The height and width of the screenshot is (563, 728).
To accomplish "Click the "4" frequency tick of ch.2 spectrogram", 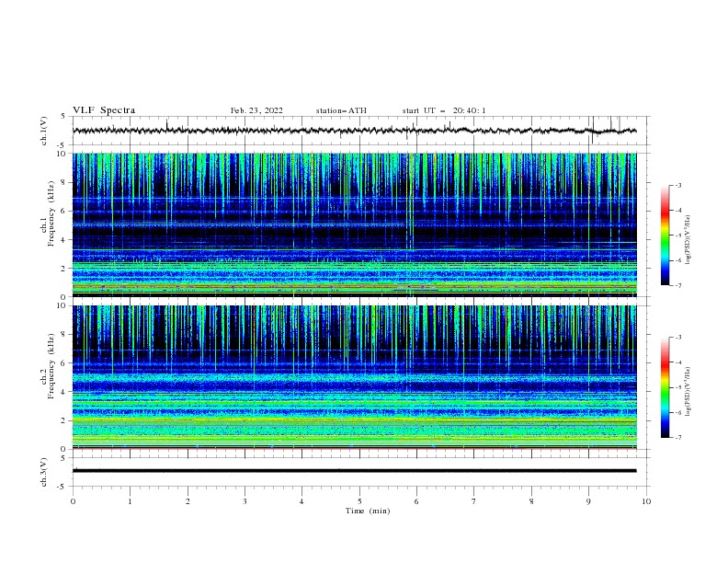I will click(x=64, y=392).
